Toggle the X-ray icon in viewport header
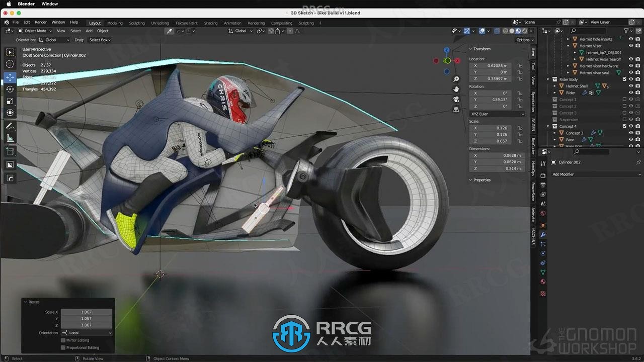This screenshot has height=362, width=644. tap(497, 31)
